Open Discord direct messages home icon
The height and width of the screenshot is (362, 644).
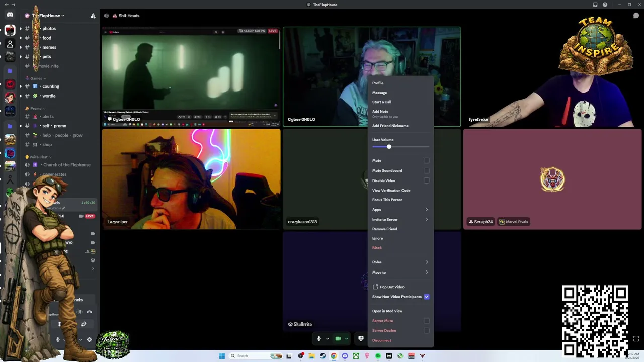[10, 15]
